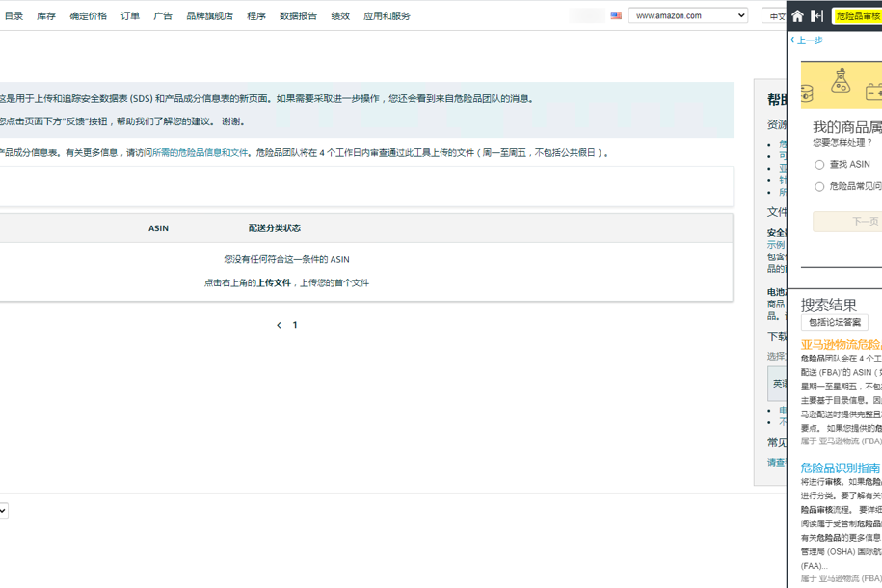
Task: Click the 上一步 back link
Action: [807, 40]
